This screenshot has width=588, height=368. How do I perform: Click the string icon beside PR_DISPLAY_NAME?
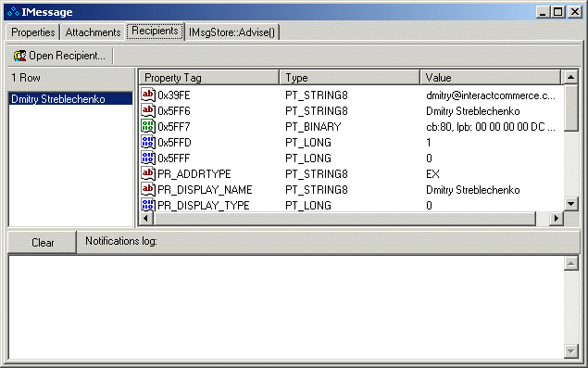point(148,189)
